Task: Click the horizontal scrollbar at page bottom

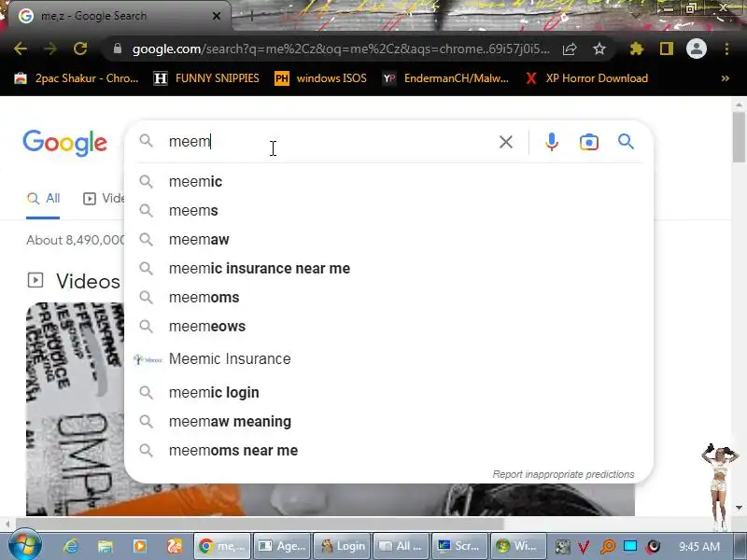Action: point(260,525)
